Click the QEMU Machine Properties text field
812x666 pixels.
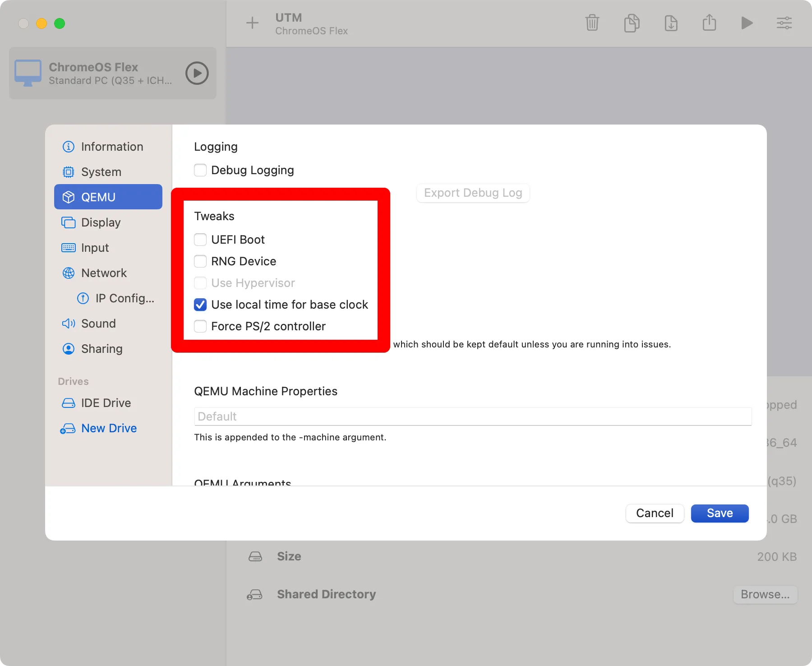click(x=473, y=416)
